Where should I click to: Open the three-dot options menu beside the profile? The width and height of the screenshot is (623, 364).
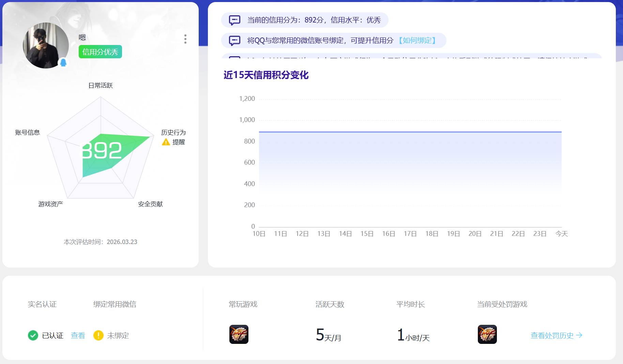pos(185,39)
